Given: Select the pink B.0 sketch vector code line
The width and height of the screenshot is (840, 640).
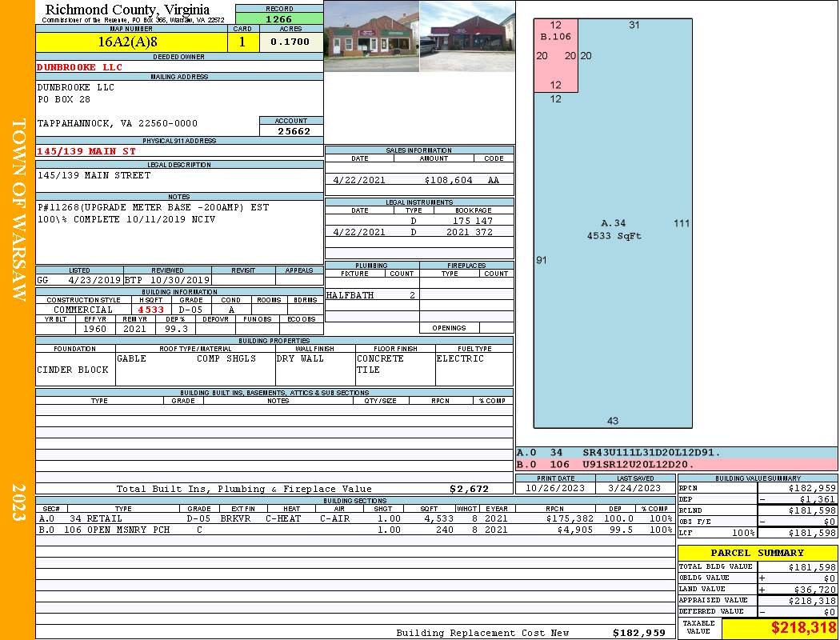Looking at the screenshot, I should (x=677, y=464).
